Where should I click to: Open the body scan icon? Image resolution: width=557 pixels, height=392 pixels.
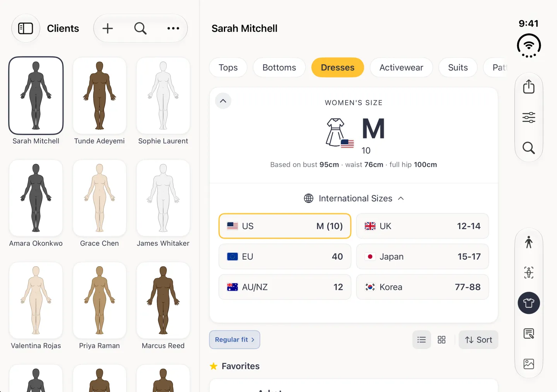click(529, 272)
